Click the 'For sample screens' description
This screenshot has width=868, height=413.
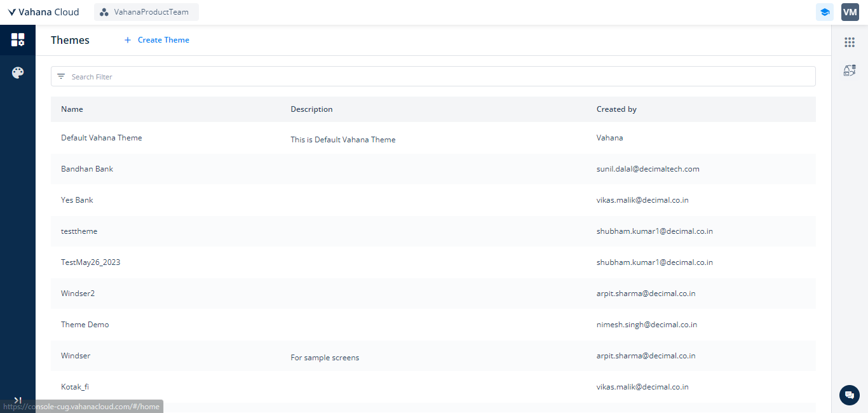(x=325, y=358)
